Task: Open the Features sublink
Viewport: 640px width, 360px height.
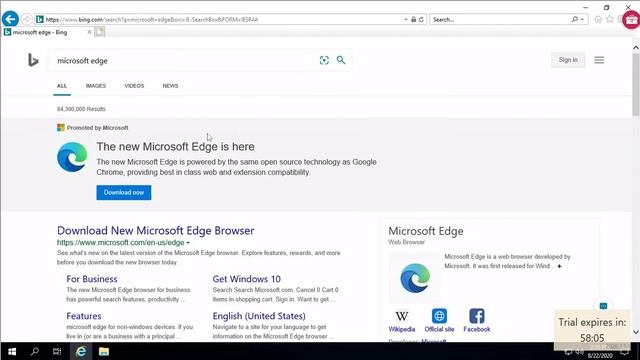Action: [x=84, y=316]
